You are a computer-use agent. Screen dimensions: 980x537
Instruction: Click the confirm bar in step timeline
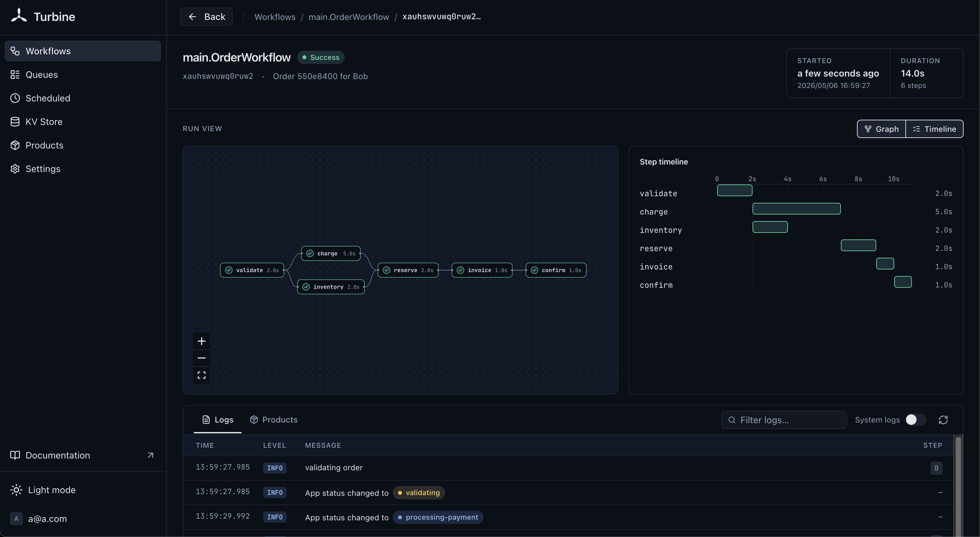pyautogui.click(x=903, y=282)
